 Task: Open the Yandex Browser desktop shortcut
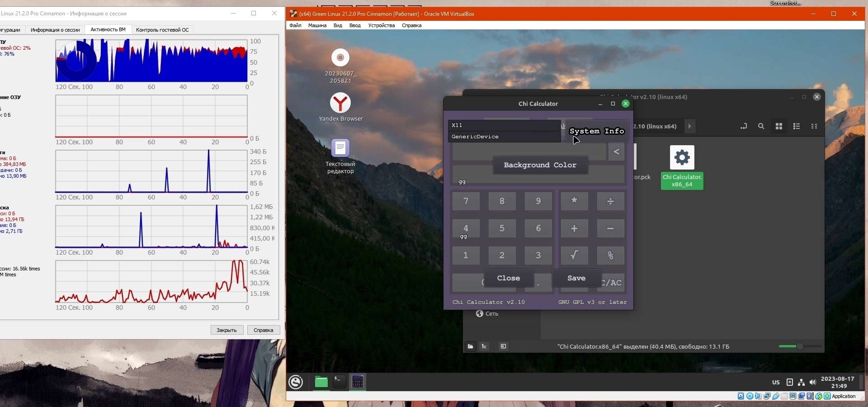pyautogui.click(x=341, y=107)
